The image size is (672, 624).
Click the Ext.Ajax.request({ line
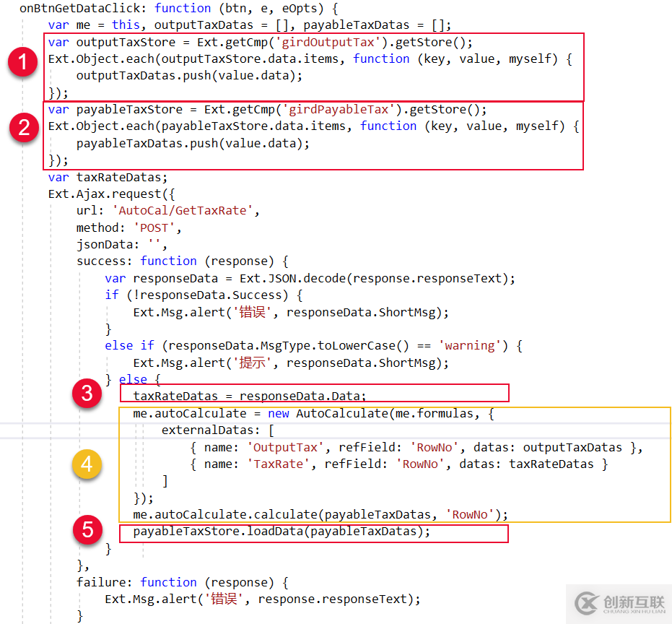point(111,194)
